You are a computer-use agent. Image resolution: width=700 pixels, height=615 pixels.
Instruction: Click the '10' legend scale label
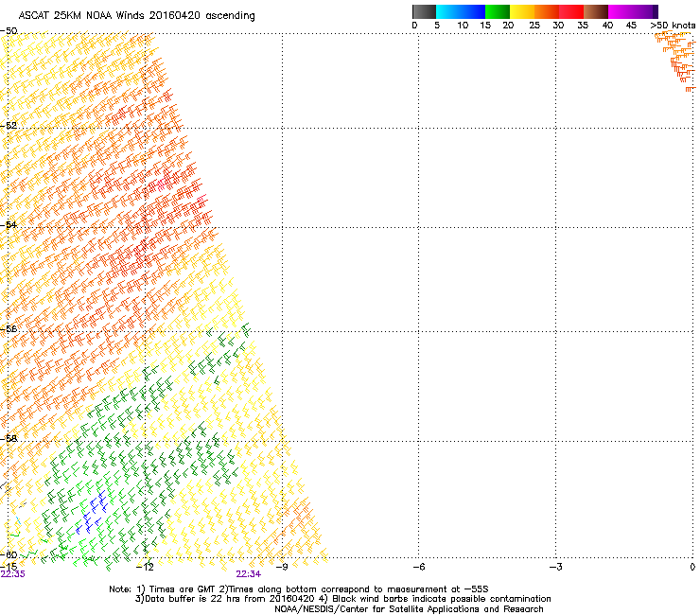point(463,26)
